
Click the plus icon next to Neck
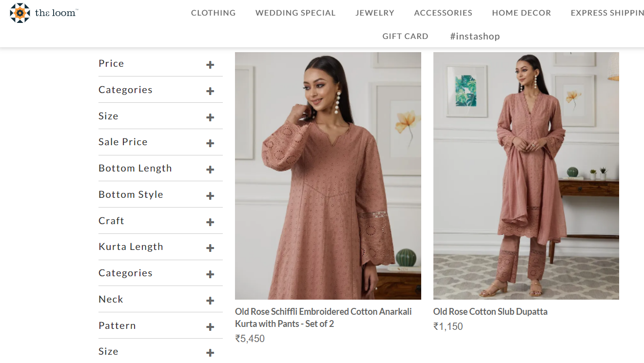click(210, 301)
